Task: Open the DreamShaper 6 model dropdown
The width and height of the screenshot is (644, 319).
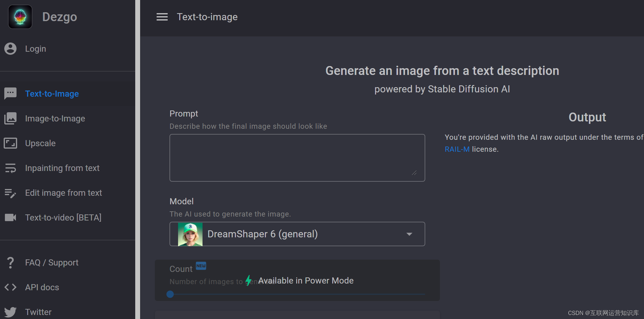Action: coord(297,234)
